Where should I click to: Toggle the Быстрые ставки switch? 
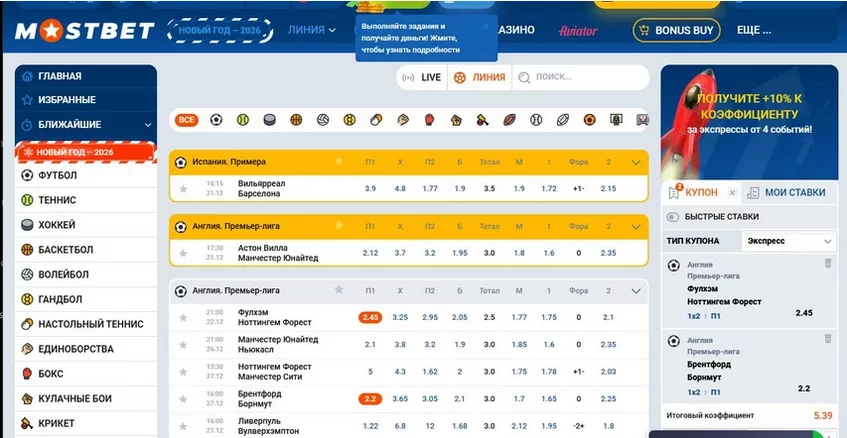click(x=674, y=217)
